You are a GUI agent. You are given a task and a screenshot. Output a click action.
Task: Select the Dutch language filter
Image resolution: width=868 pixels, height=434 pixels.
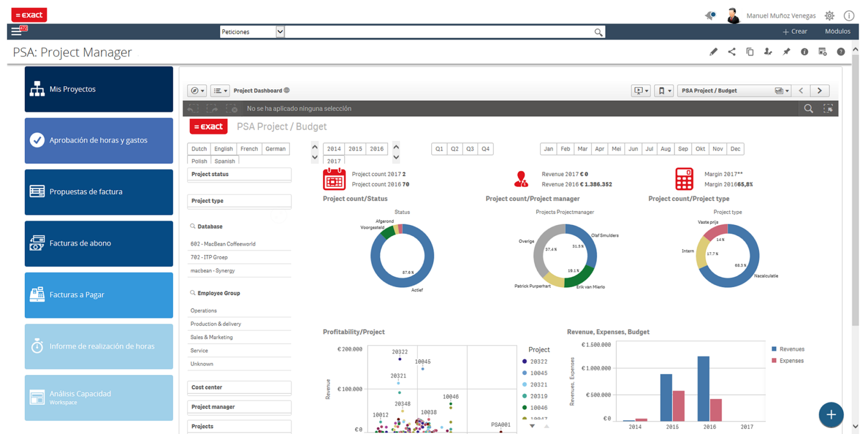click(199, 149)
